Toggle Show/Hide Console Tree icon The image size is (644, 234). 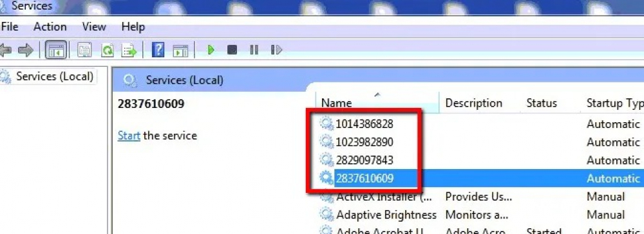pyautogui.click(x=56, y=50)
